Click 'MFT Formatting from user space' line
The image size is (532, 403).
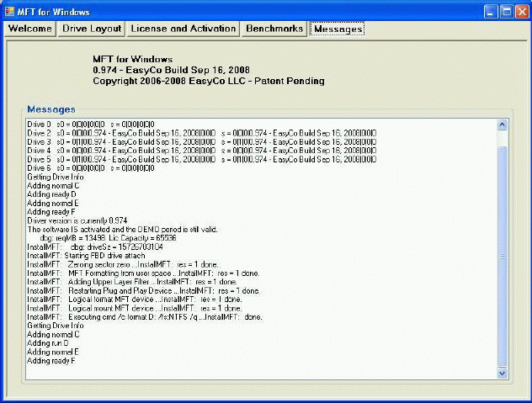tap(143, 273)
